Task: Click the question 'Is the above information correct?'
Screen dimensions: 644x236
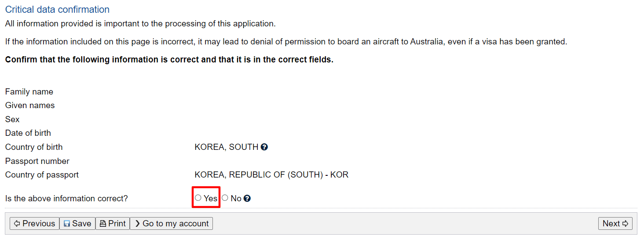Action: tap(66, 199)
